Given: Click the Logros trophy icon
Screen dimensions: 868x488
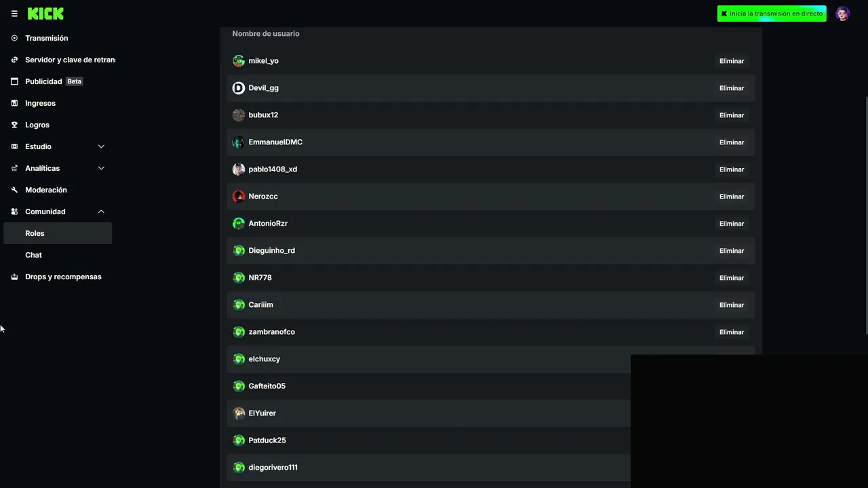Looking at the screenshot, I should pos(14,125).
